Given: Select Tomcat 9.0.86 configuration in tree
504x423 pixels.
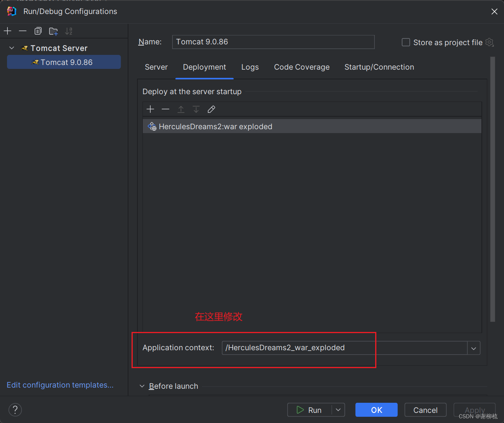Looking at the screenshot, I should pyautogui.click(x=64, y=62).
